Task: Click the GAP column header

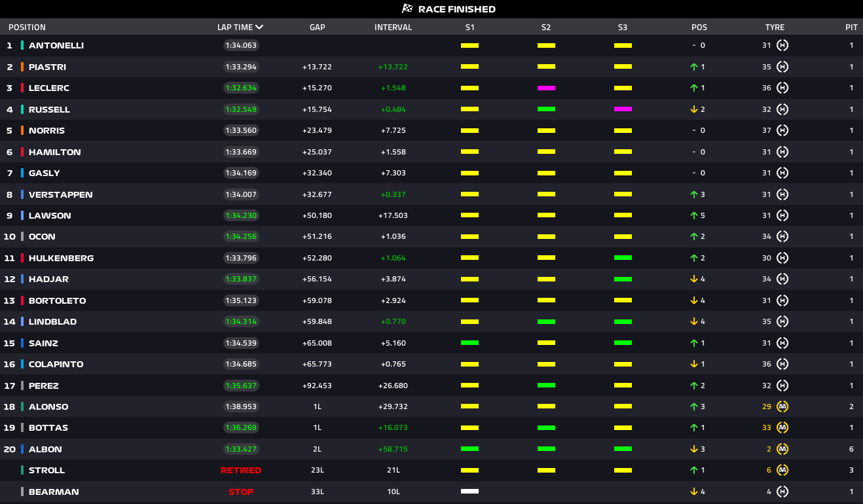Action: [317, 27]
